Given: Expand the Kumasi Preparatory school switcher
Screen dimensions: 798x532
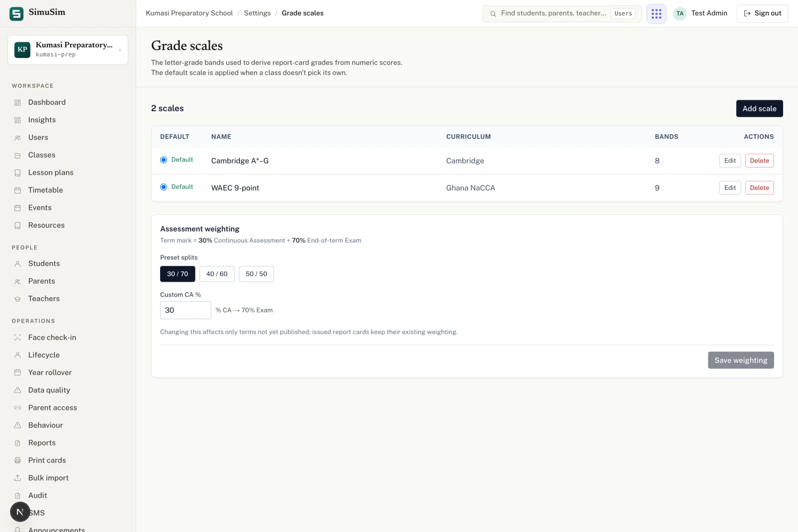Looking at the screenshot, I should click(68, 49).
